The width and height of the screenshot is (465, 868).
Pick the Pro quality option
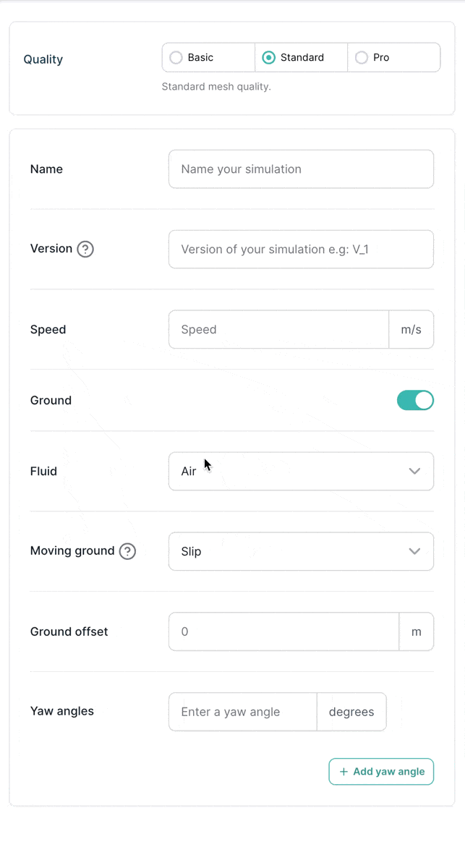click(362, 58)
